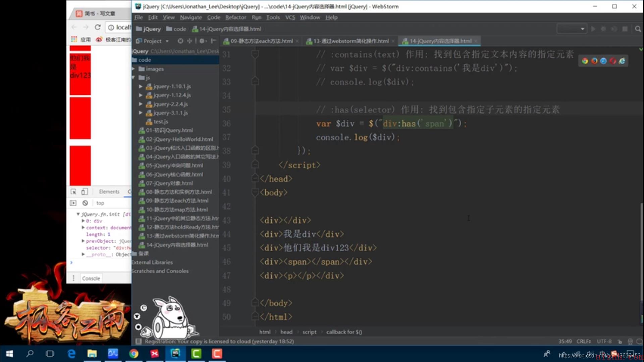Switch to WebStorm in taskbar
This screenshot has height=362, width=644.
point(175,354)
